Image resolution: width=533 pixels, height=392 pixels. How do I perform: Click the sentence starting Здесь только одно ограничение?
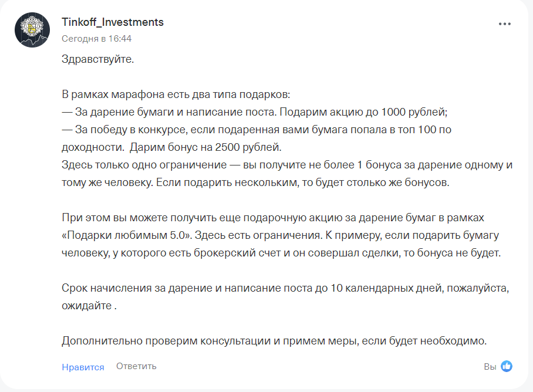coord(287,165)
